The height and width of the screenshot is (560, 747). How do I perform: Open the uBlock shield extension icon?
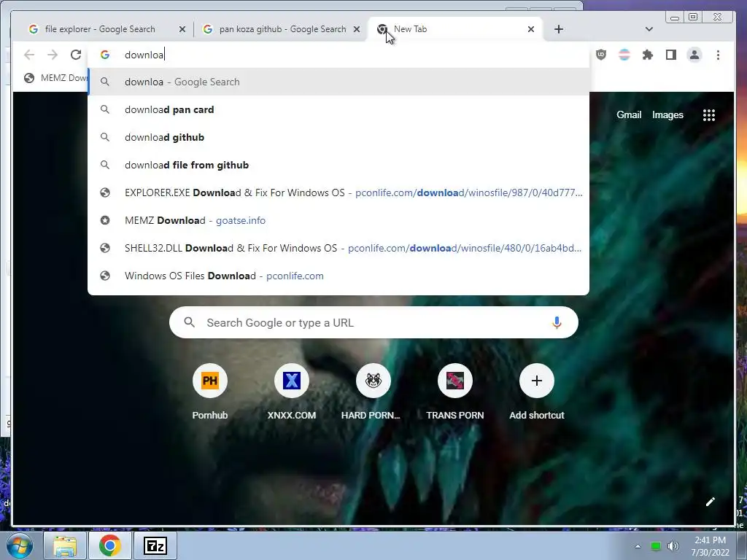click(x=601, y=55)
